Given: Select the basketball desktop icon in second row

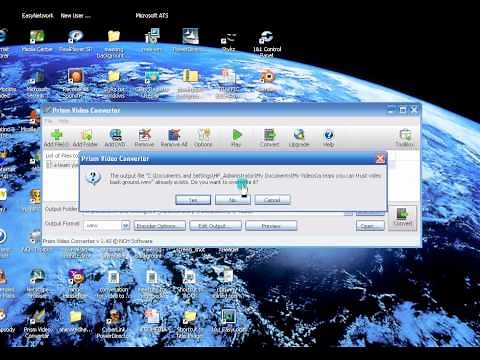Looking at the screenshot, I should click(75, 83).
